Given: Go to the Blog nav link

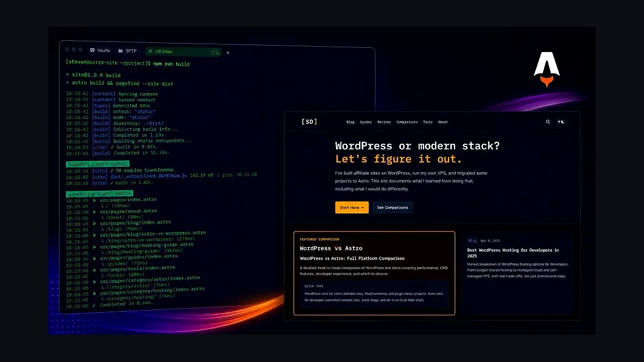Looking at the screenshot, I should pos(350,122).
